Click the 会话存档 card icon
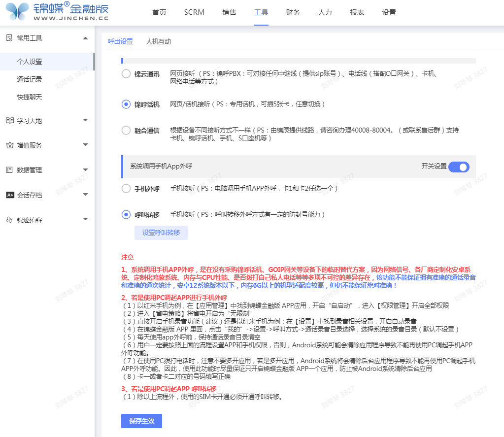 pos(10,195)
